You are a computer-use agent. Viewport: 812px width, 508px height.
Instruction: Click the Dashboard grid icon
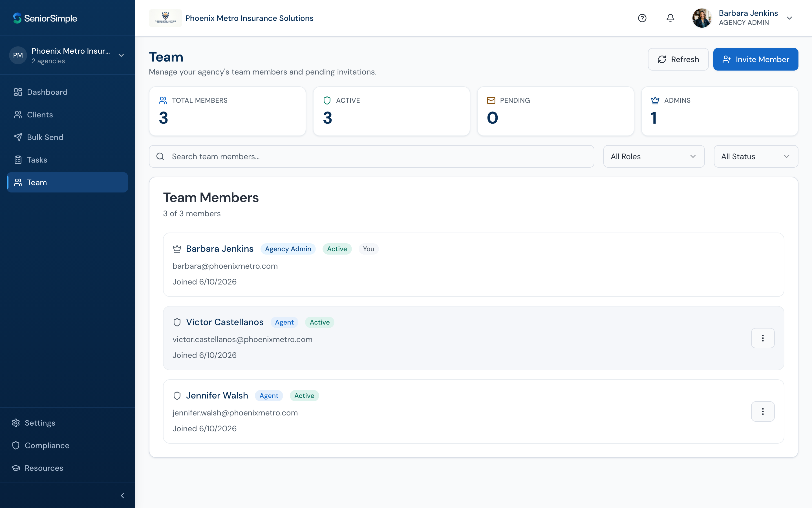click(x=18, y=92)
